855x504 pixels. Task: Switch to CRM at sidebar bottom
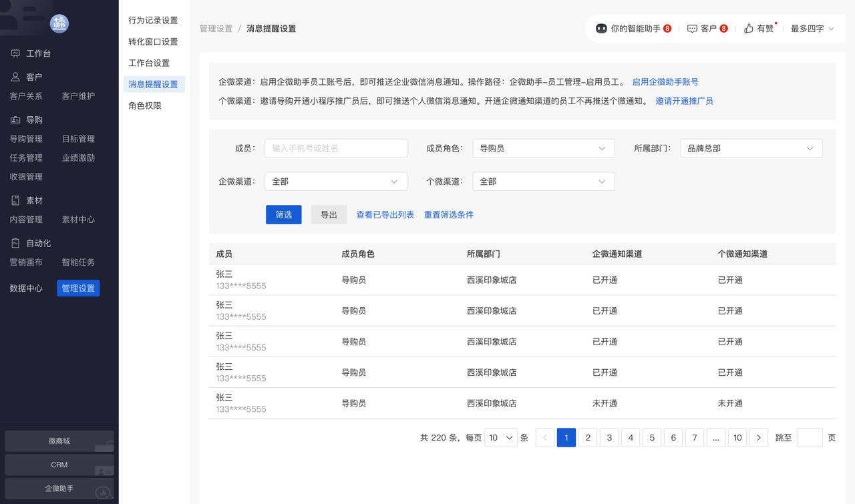pos(59,465)
